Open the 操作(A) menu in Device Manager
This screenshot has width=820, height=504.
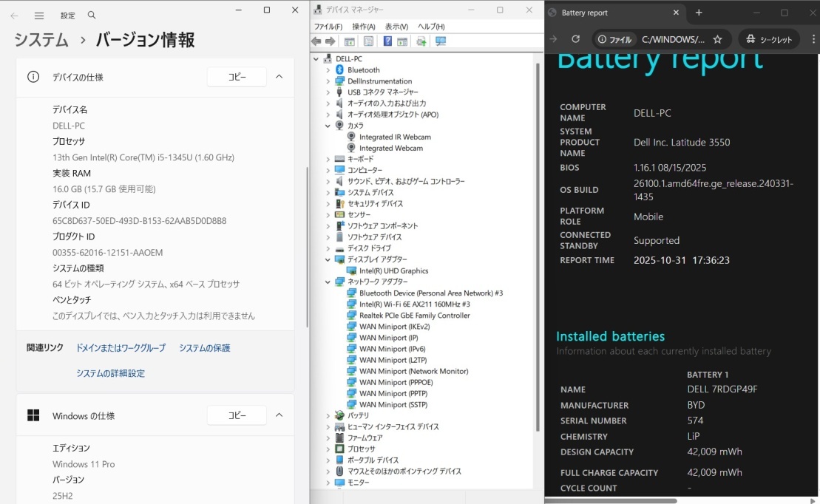pyautogui.click(x=363, y=27)
